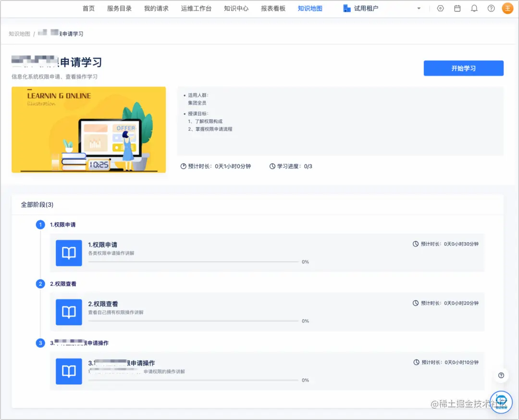View notifications via the bell icon

(x=474, y=8)
